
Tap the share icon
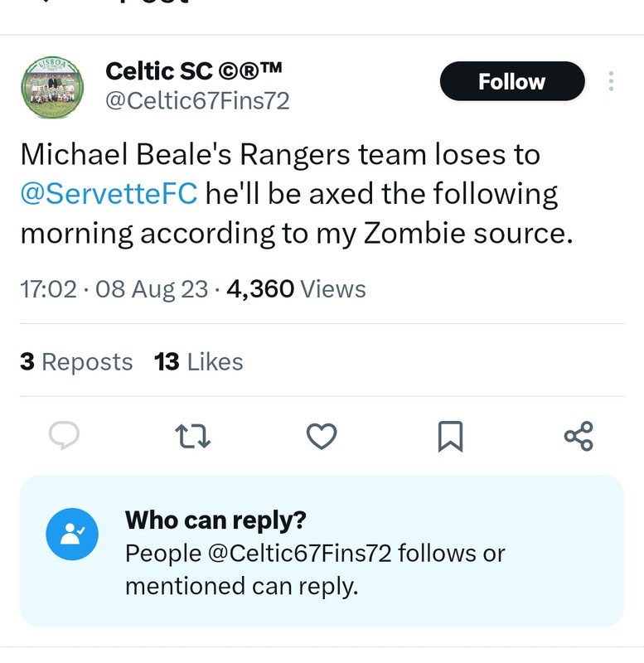(x=578, y=435)
